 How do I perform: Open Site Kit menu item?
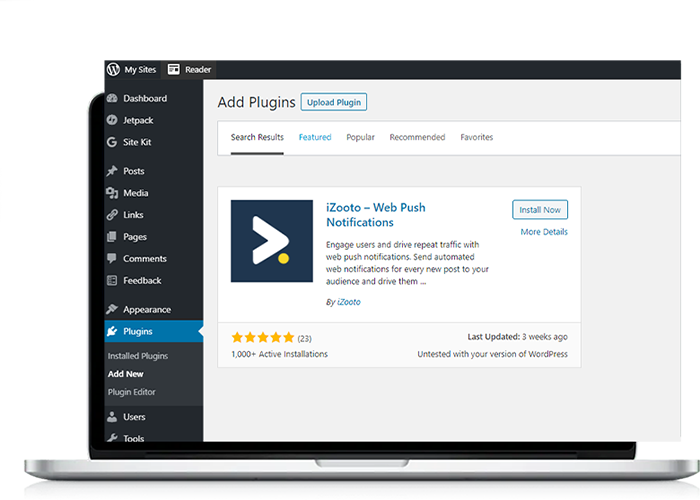point(138,142)
